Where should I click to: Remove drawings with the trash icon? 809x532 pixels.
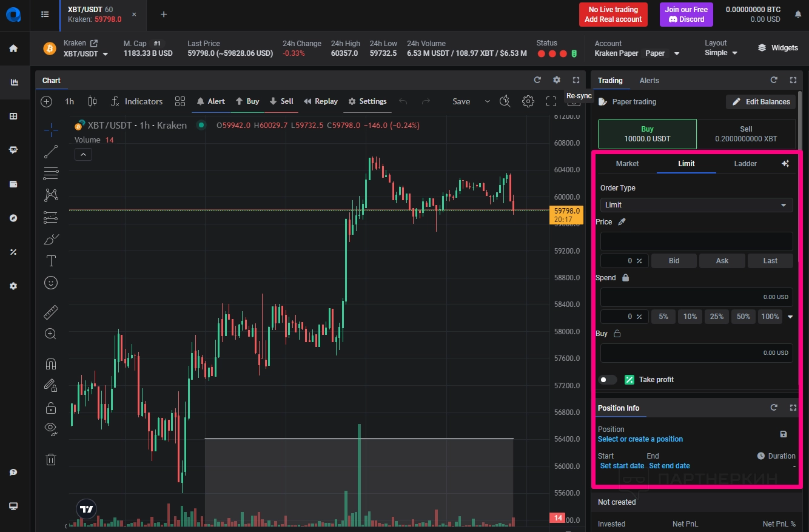(51, 459)
